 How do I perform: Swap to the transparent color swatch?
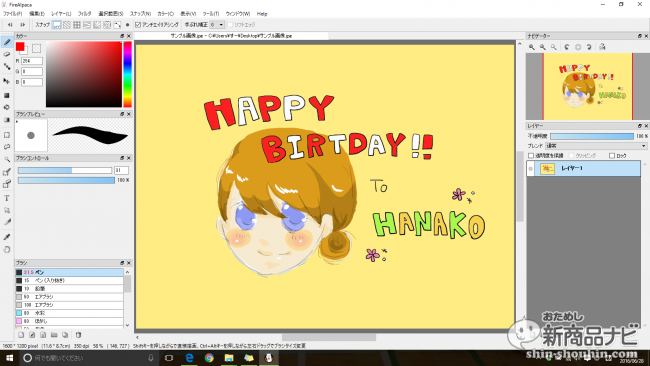pos(36,48)
